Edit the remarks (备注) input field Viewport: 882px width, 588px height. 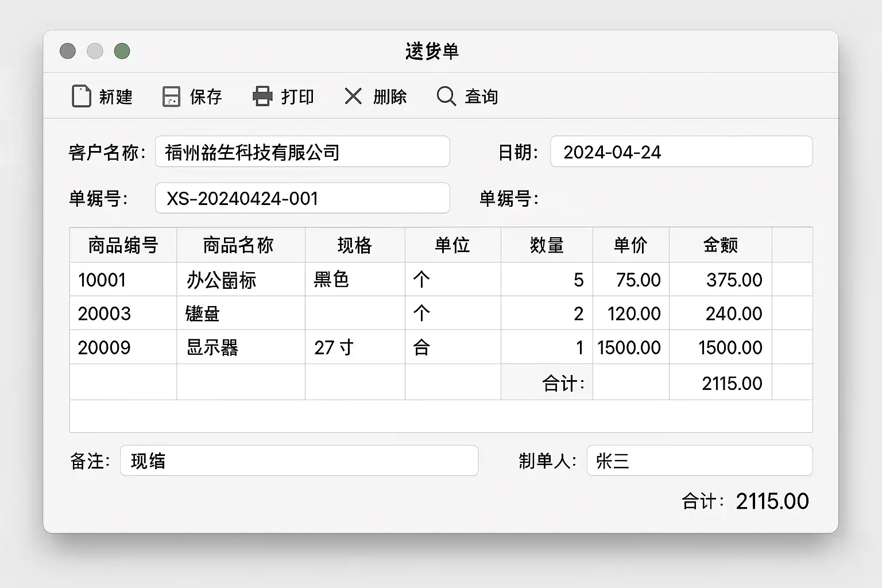click(299, 461)
